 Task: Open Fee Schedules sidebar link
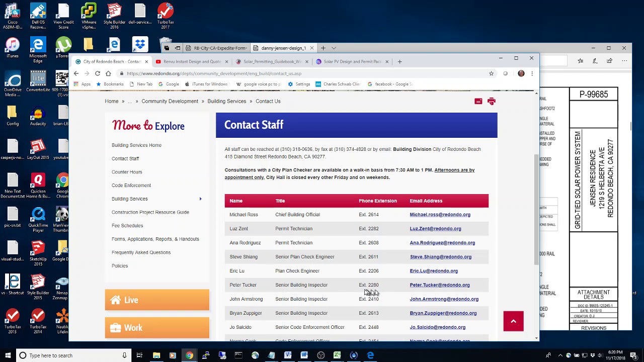(x=127, y=226)
